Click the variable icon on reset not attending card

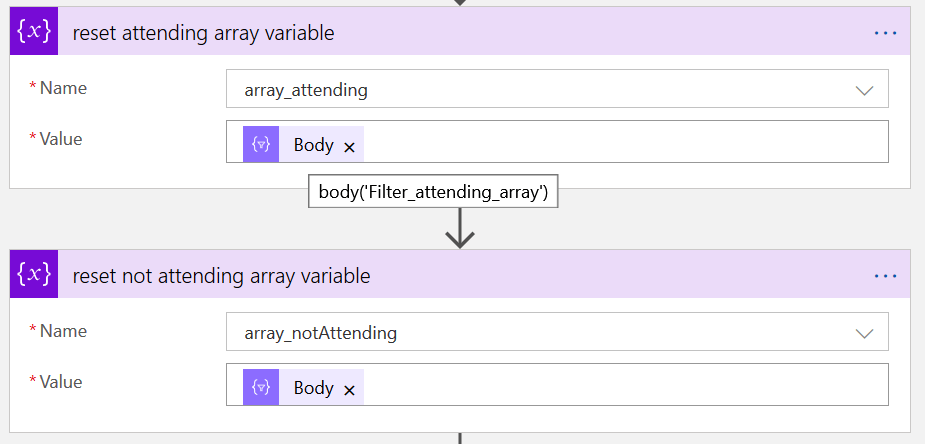33,275
